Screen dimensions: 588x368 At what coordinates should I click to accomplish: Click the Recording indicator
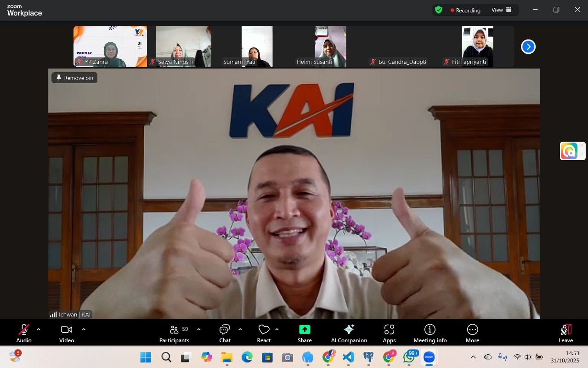tap(465, 10)
